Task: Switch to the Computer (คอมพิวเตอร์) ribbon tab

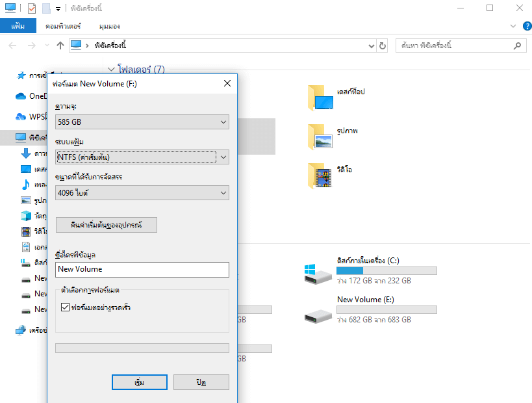Action: [64, 25]
